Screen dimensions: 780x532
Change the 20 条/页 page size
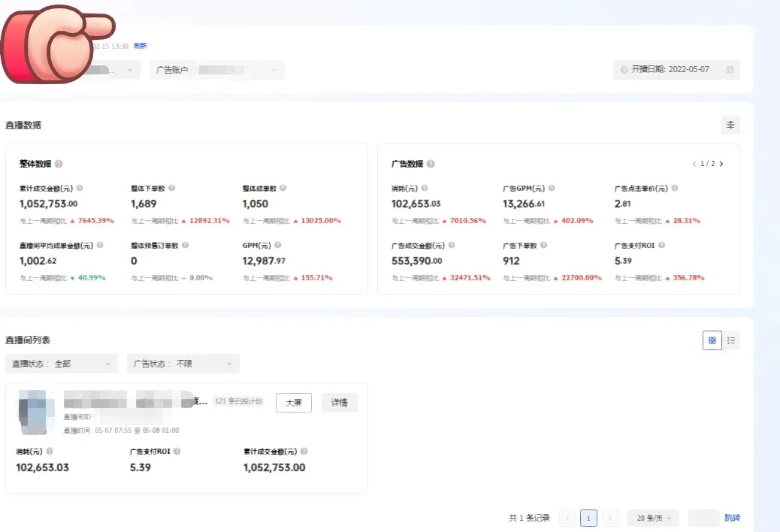click(x=652, y=518)
